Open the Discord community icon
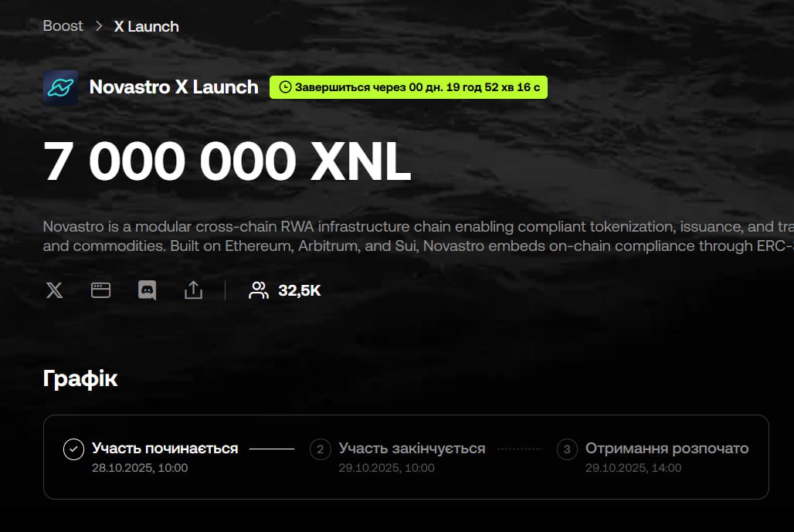The image size is (794, 532). coord(147,290)
